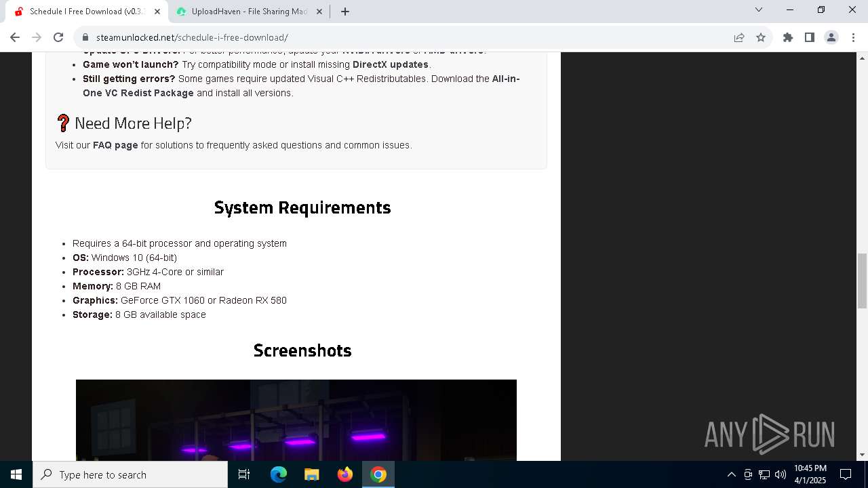This screenshot has width=868, height=488.
Task: Toggle the Chrome side panel
Action: [810, 37]
